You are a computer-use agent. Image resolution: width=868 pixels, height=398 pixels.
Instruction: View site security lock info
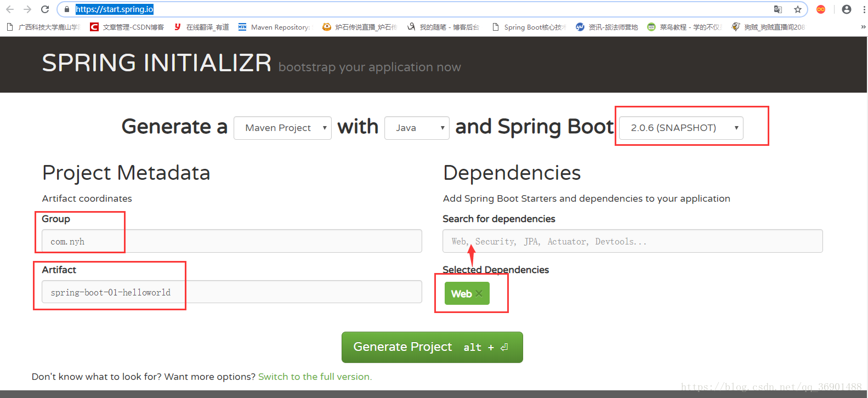coord(67,9)
